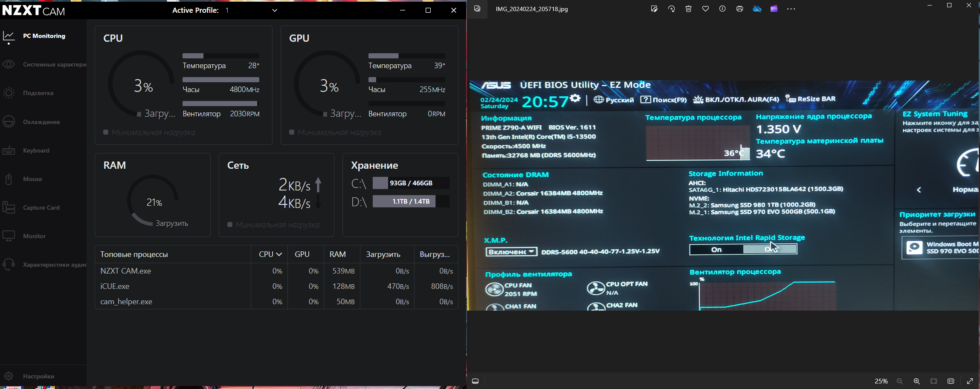The width and height of the screenshot is (980, 389).
Task: Click the OneDrive cloud icon in Photos toolbar
Action: tap(757, 9)
